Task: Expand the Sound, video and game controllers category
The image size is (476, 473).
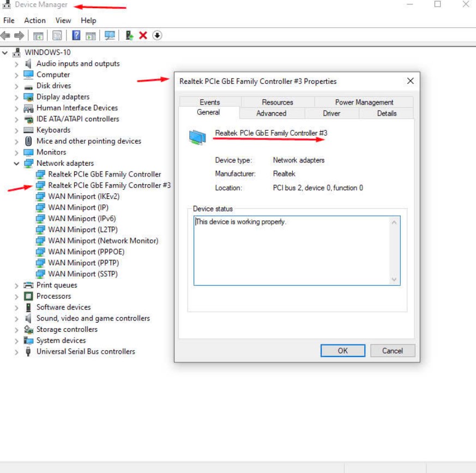Action: (x=16, y=319)
